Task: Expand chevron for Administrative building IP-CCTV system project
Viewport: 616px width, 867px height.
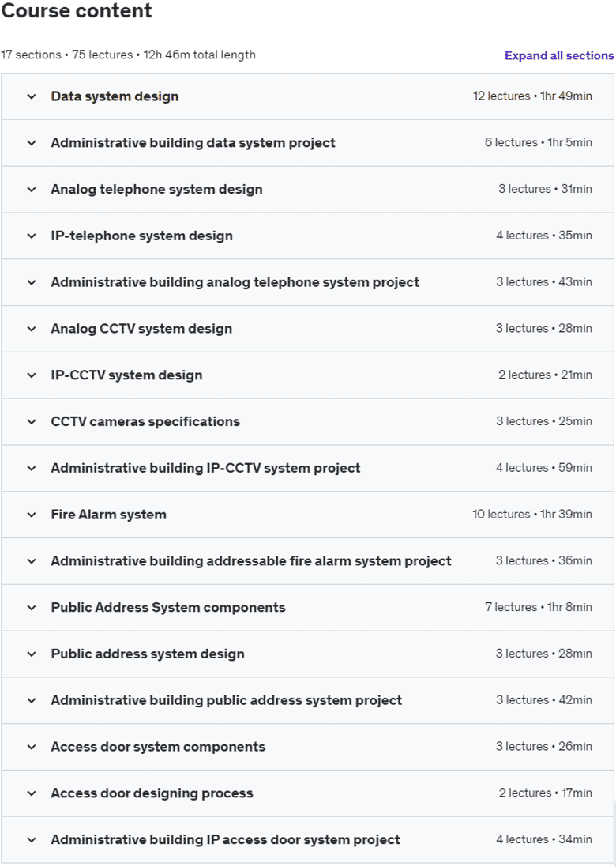Action: 32,468
